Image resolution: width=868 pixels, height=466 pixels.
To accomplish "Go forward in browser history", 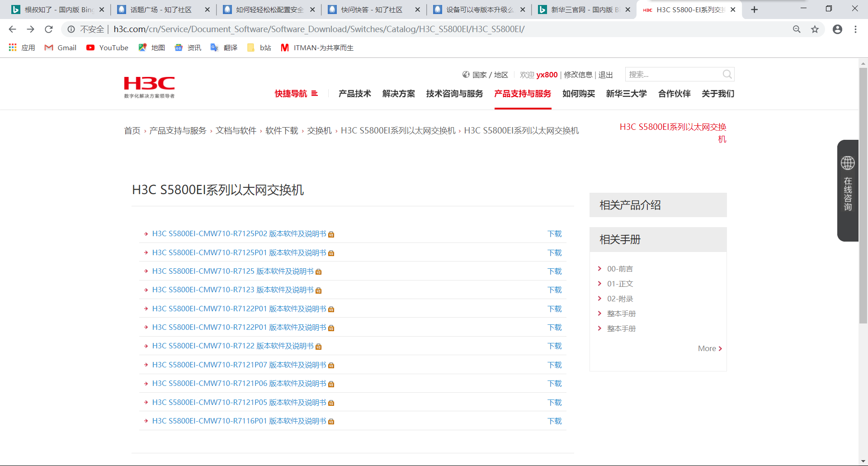I will 30,29.
